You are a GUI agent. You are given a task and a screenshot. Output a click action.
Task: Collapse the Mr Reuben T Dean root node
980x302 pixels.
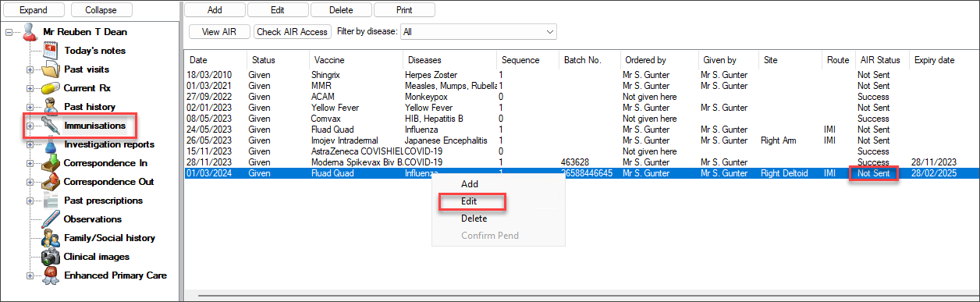click(x=9, y=32)
